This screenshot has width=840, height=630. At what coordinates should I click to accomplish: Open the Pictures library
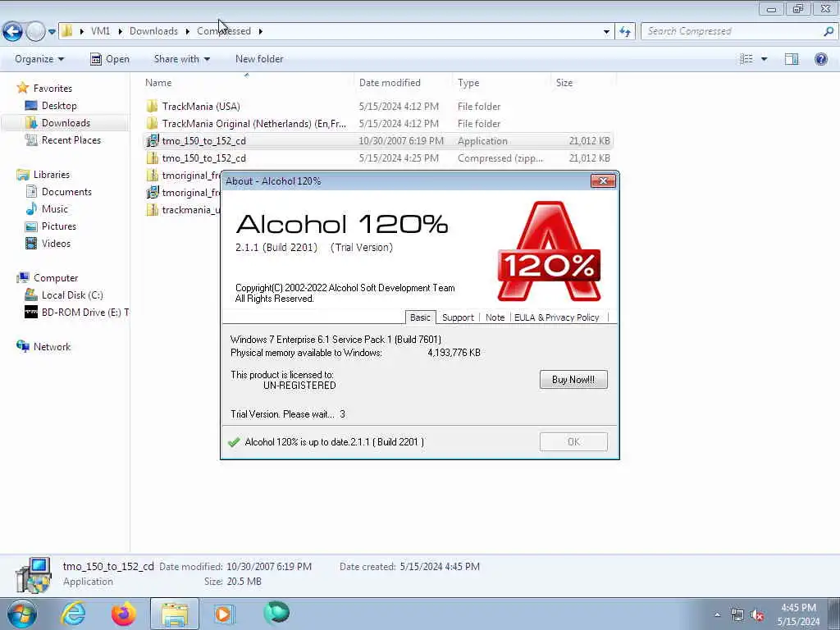click(50, 226)
